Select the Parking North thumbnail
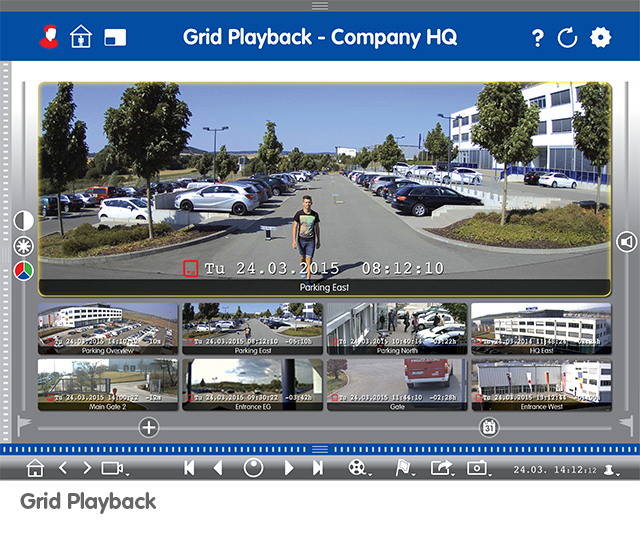640x540 pixels. coord(397,329)
